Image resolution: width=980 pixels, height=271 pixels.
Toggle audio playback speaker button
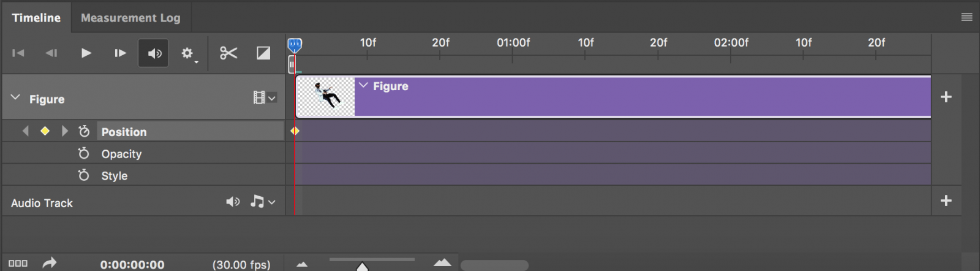tap(154, 53)
